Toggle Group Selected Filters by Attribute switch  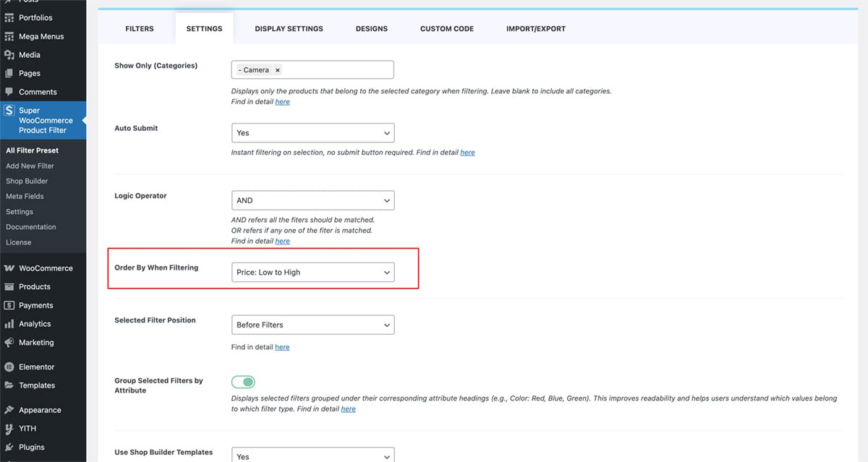pyautogui.click(x=243, y=382)
